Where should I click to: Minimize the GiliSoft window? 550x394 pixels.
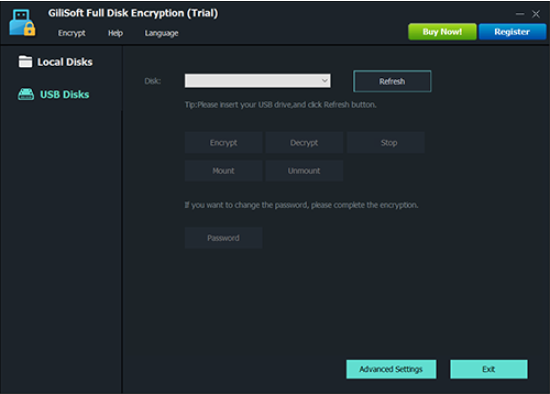[x=520, y=14]
